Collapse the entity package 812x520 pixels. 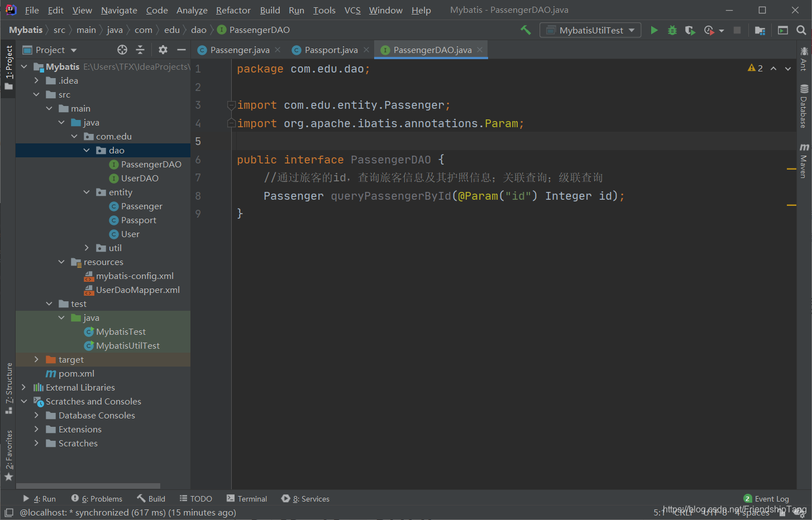coord(87,192)
